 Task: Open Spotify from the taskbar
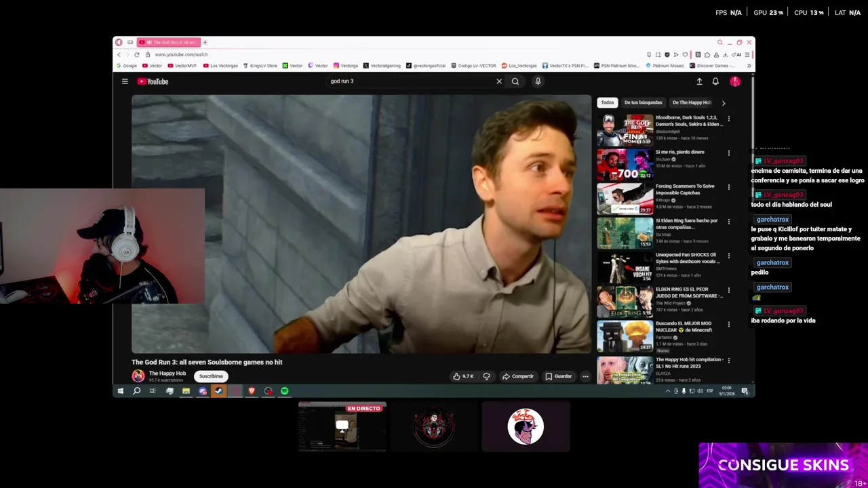pyautogui.click(x=285, y=391)
